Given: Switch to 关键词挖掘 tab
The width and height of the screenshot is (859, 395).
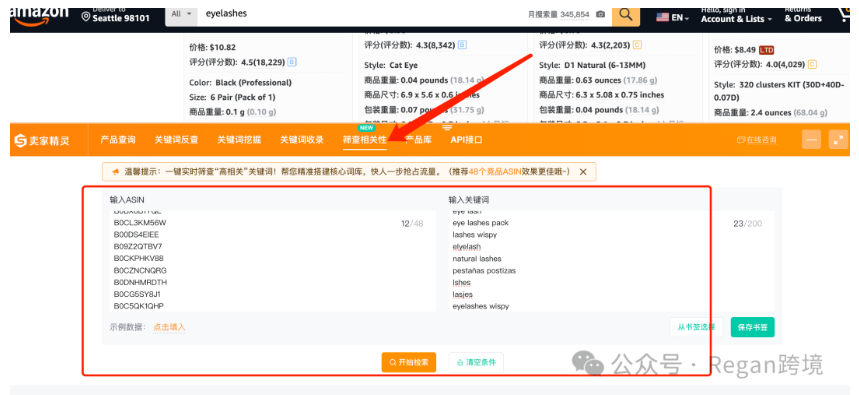Looking at the screenshot, I should pyautogui.click(x=239, y=140).
